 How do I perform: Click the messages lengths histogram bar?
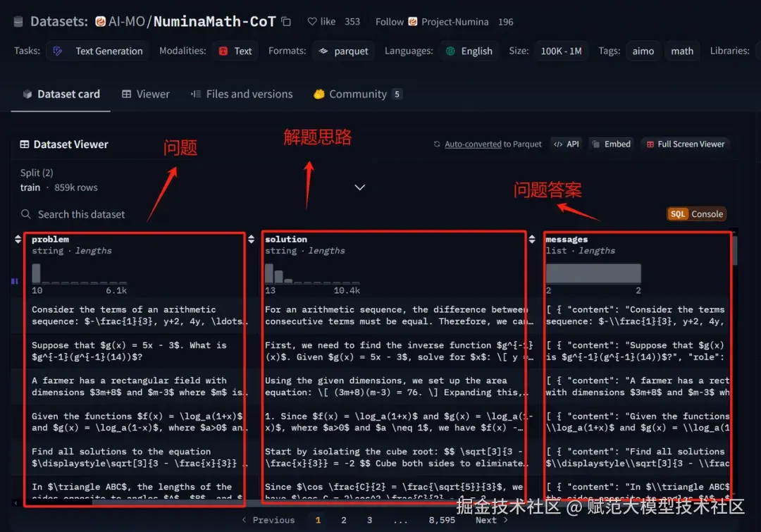click(593, 274)
